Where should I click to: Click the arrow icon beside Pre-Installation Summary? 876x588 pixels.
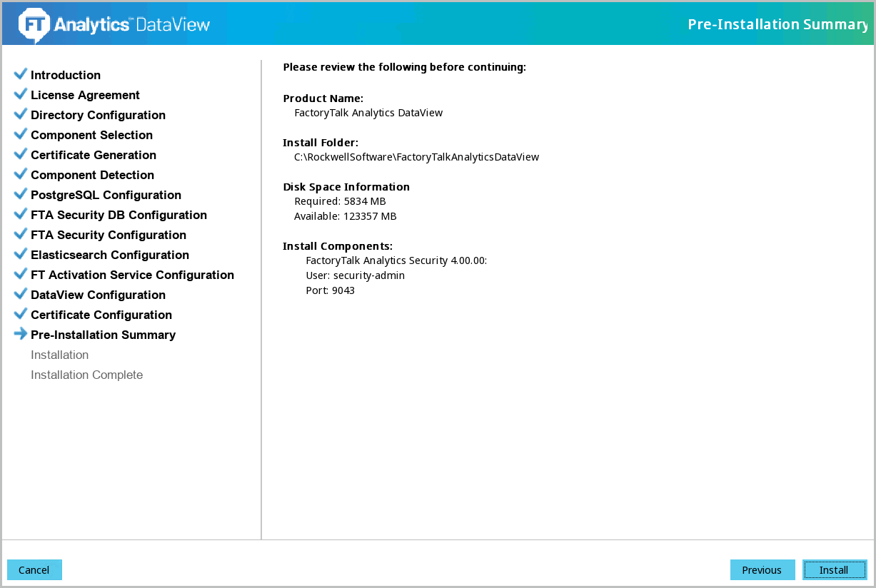pyautogui.click(x=21, y=334)
